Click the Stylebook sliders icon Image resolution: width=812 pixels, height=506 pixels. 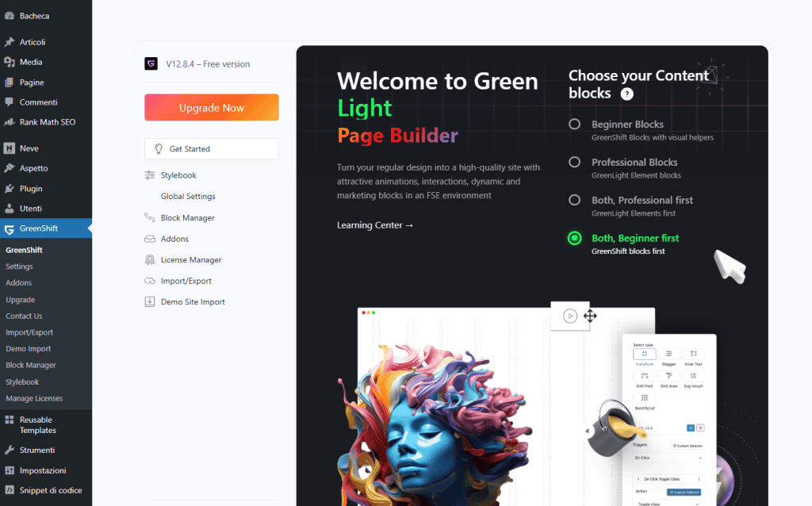[x=150, y=175]
